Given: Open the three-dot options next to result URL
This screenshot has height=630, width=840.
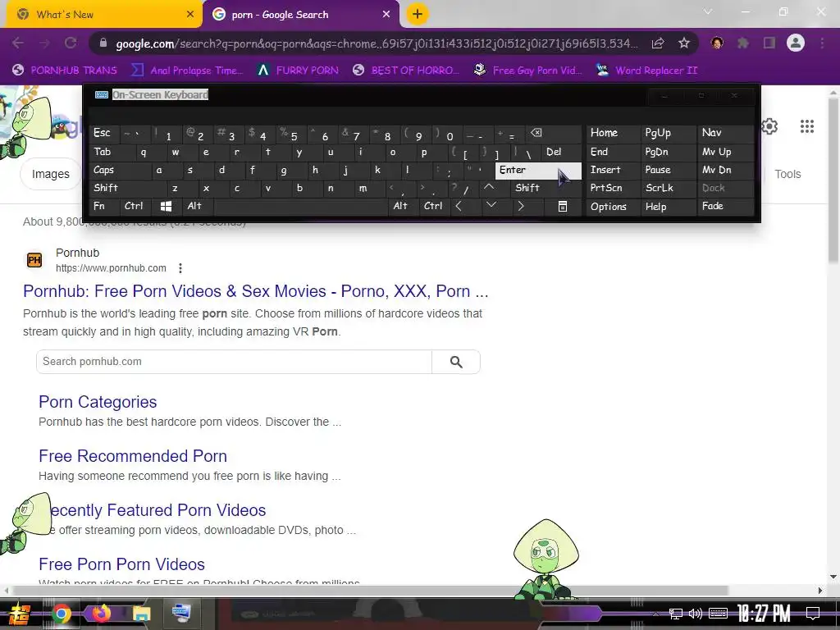Looking at the screenshot, I should click(x=180, y=268).
